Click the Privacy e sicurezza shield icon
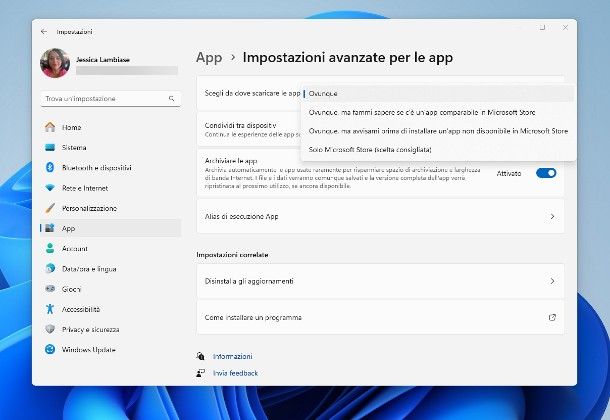The image size is (610, 420). coord(49,329)
